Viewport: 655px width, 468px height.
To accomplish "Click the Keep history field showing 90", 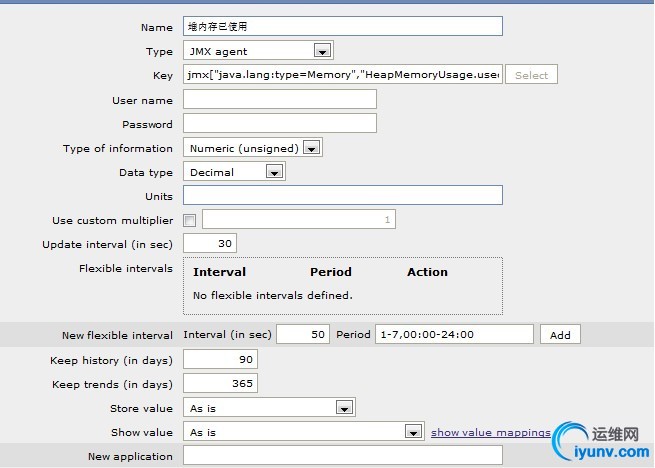I will click(x=220, y=359).
